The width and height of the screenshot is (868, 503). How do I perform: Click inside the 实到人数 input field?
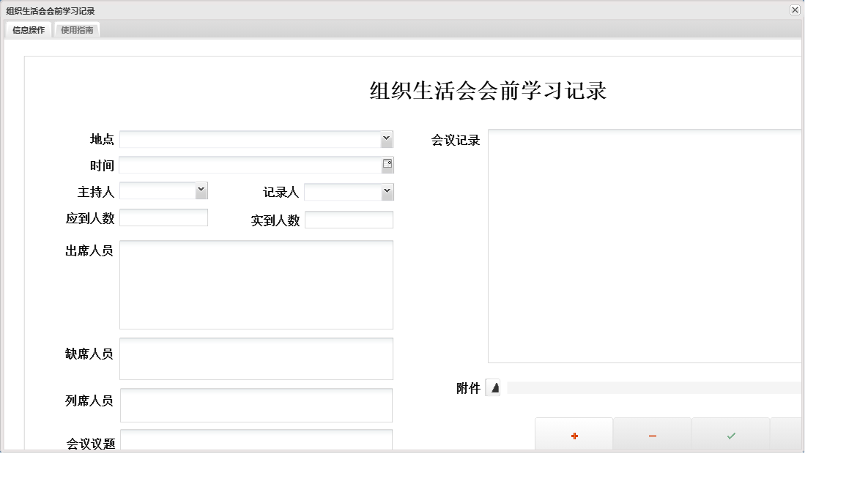tap(349, 220)
